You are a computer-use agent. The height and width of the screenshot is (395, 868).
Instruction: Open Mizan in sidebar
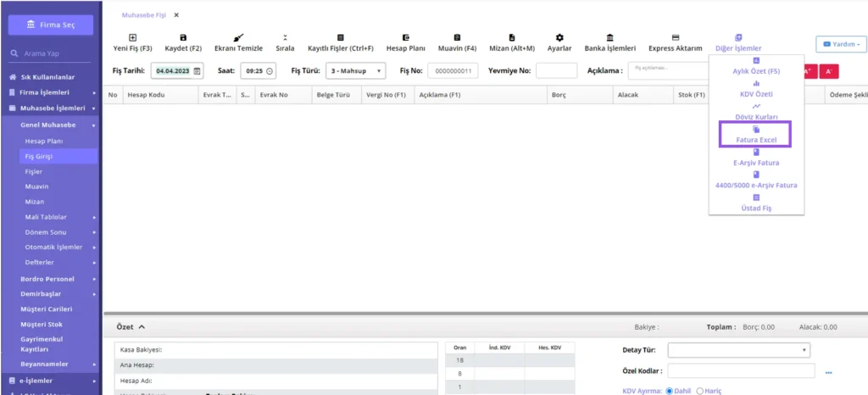pos(34,202)
